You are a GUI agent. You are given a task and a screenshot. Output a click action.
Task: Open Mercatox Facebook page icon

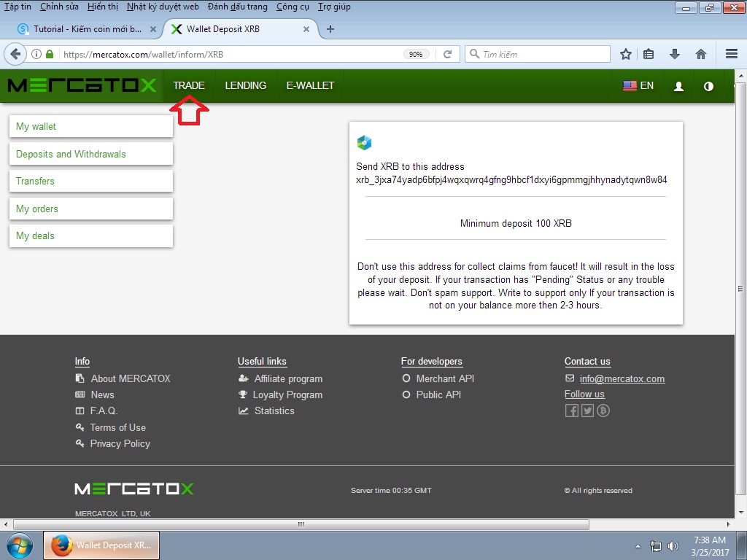pyautogui.click(x=572, y=411)
